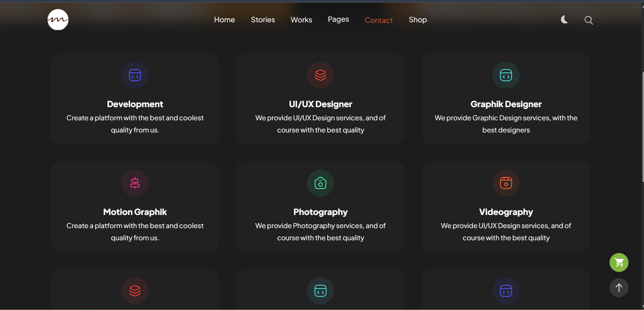The image size is (644, 310).
Task: Select the Photography heading
Action: (320, 212)
